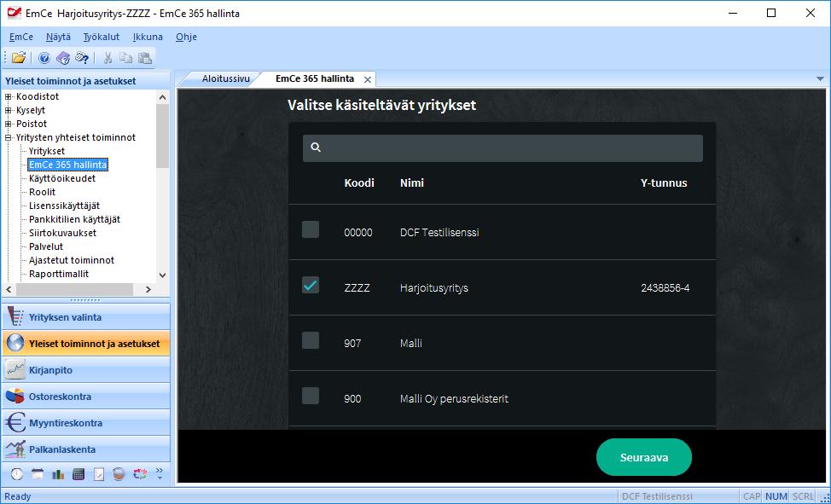Click the tree horizontal scroll left arrow
Viewport: 831px width, 504px height.
[x=9, y=289]
